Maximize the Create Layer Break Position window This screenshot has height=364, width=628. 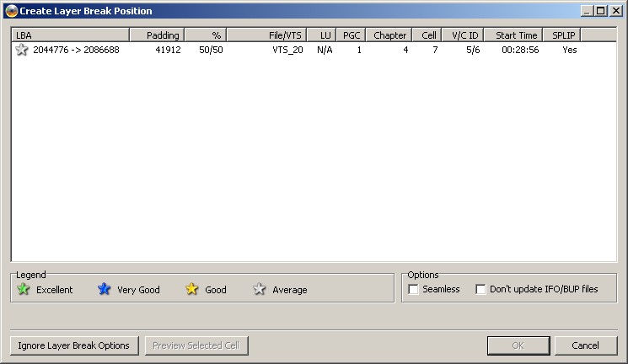coord(600,11)
